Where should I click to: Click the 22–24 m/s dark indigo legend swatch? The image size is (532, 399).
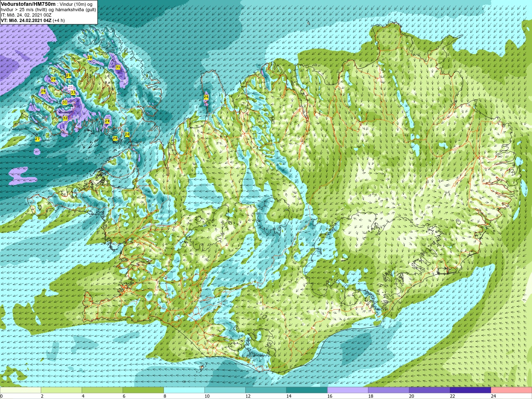pyautogui.click(x=470, y=390)
